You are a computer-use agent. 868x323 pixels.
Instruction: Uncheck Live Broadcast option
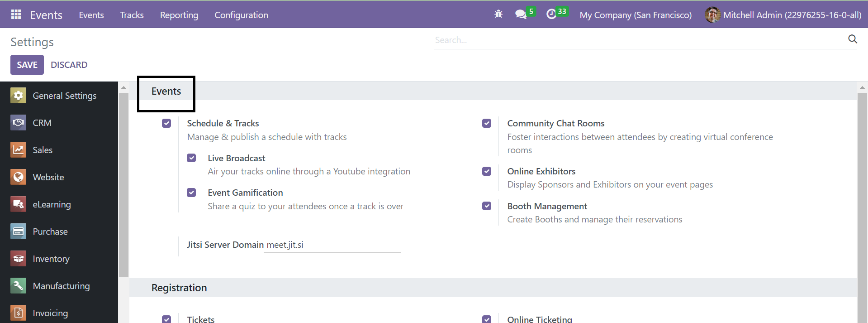tap(191, 158)
